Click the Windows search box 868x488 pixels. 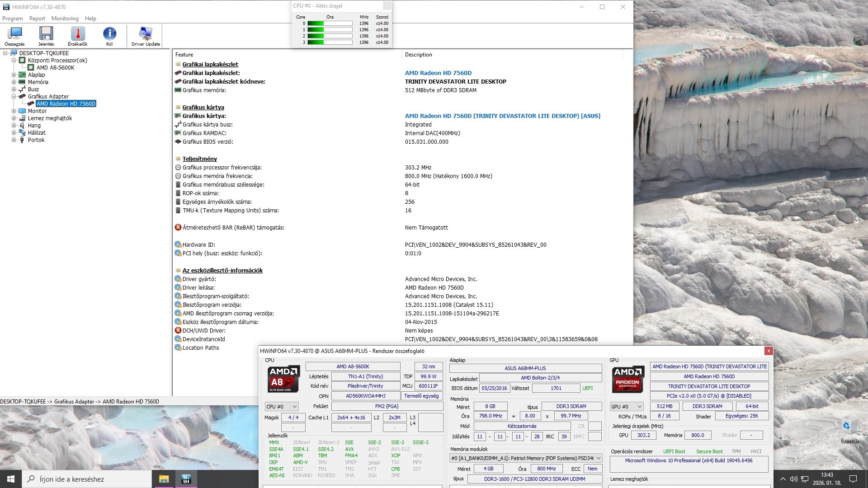point(86,479)
